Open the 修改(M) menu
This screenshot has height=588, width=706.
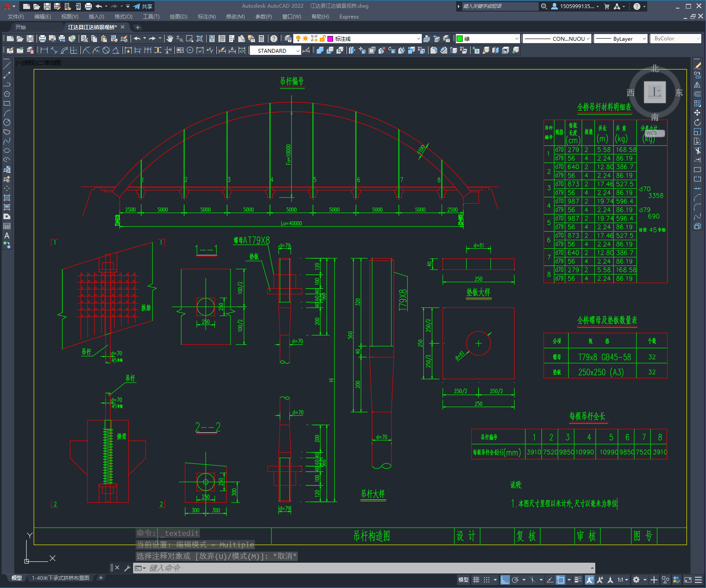point(235,17)
